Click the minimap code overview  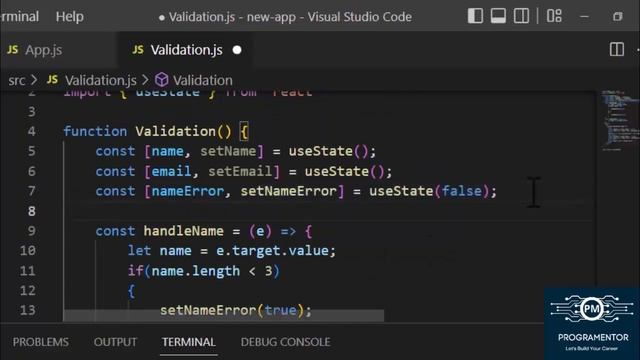click(x=620, y=120)
